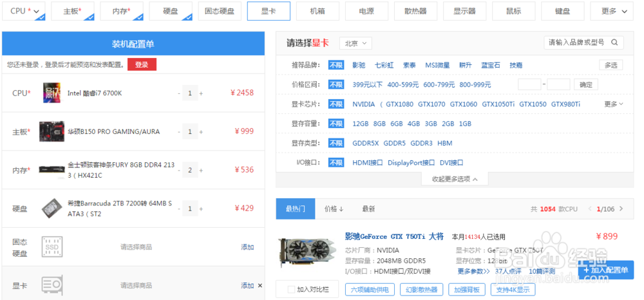Expand 更多 graphics chip options

[x=614, y=104]
